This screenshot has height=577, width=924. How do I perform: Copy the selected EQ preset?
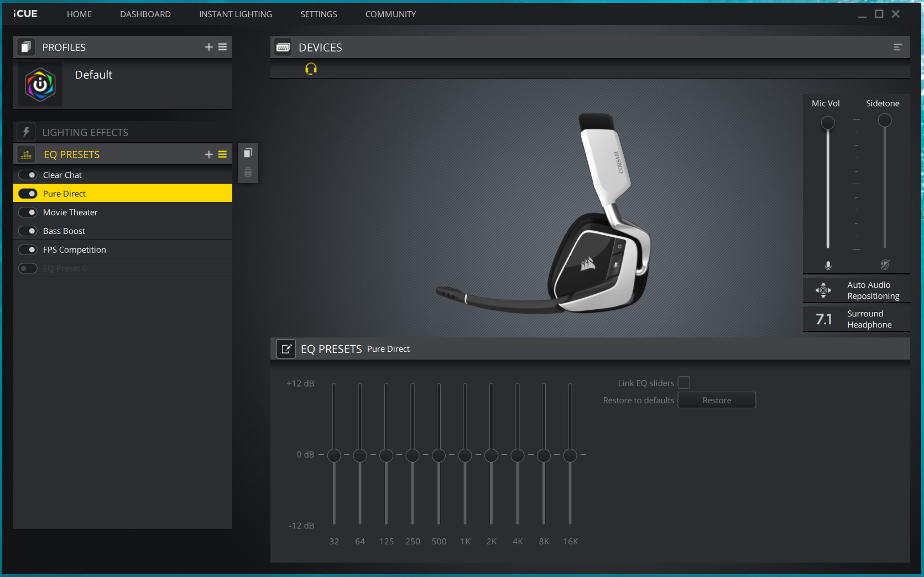coord(248,153)
